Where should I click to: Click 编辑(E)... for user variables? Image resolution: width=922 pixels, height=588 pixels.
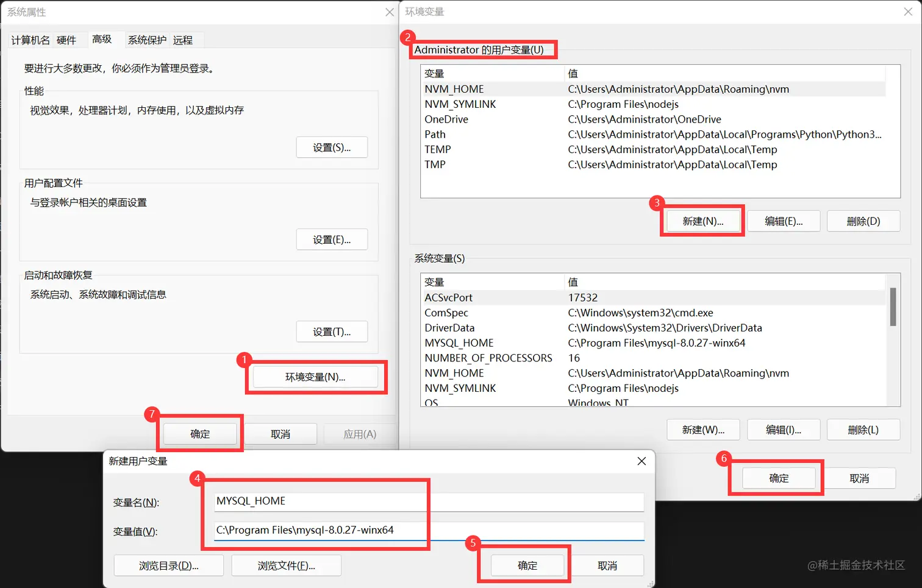click(784, 221)
